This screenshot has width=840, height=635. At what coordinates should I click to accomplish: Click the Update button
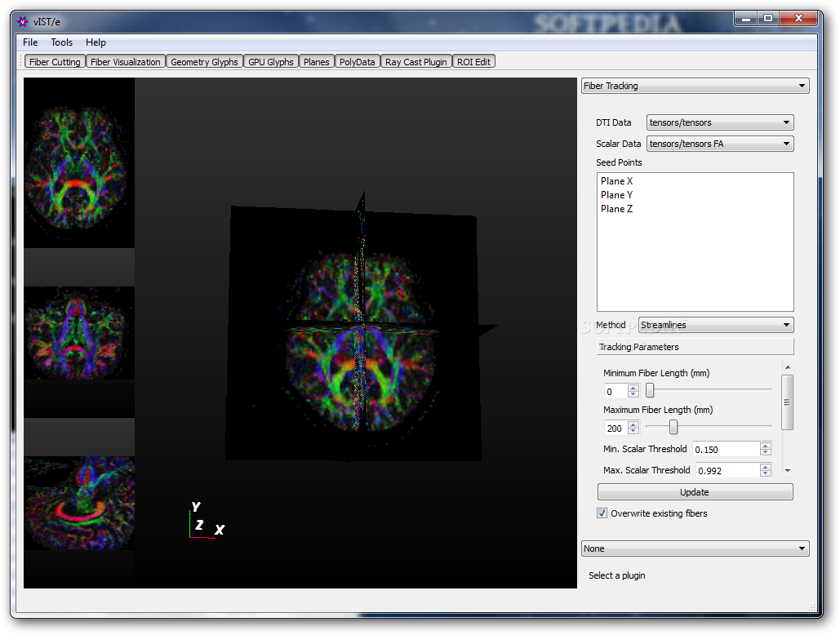pos(695,492)
